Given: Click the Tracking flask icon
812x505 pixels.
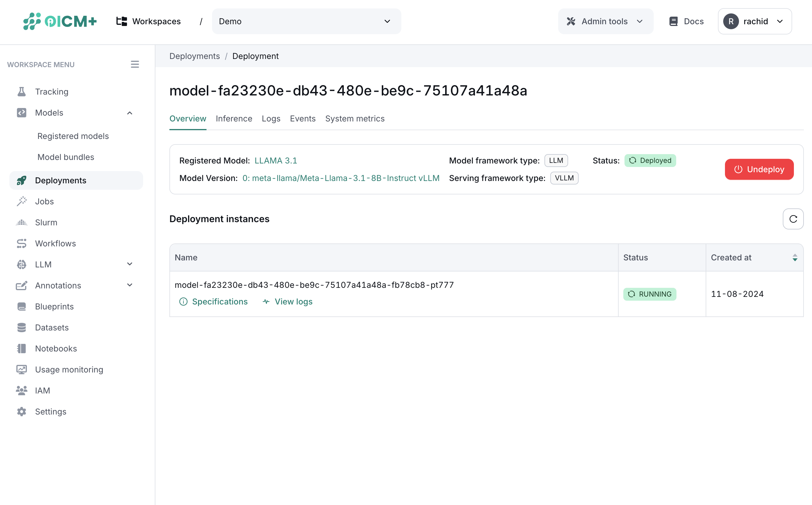Looking at the screenshot, I should [22, 92].
